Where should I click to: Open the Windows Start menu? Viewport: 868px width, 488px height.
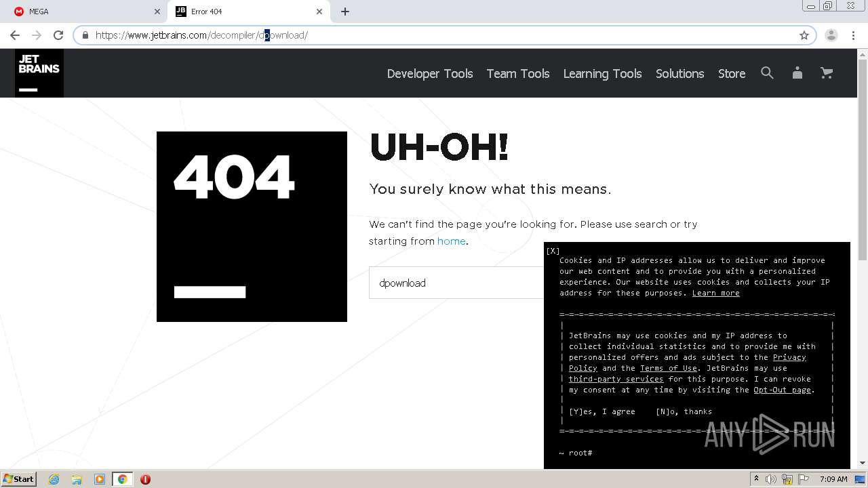[x=19, y=479]
